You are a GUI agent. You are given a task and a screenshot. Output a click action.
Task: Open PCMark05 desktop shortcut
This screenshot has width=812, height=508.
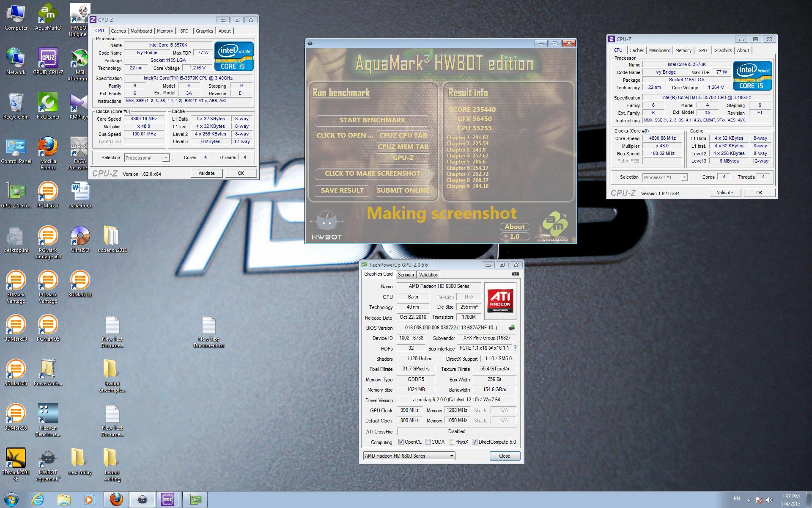pos(48,328)
